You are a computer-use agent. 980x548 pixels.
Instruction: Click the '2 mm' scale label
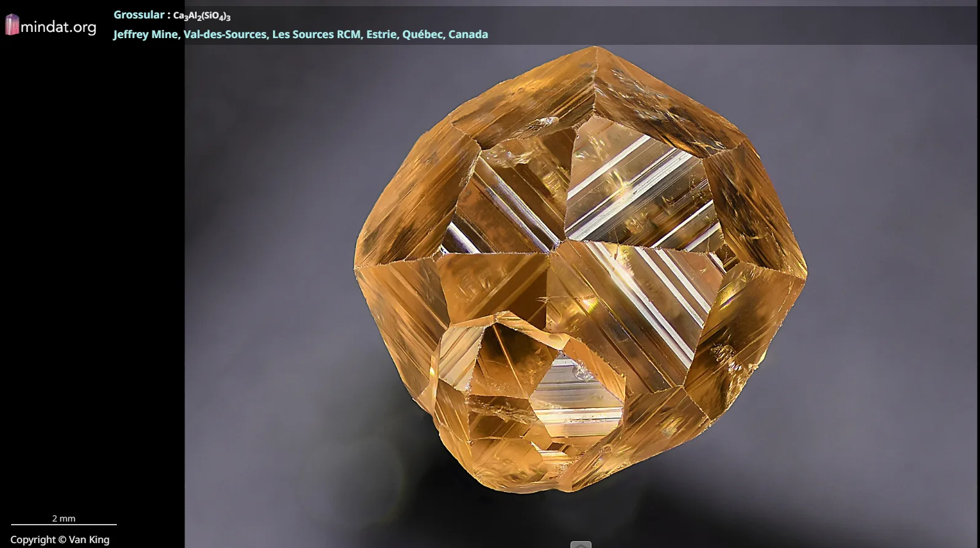coord(63,519)
